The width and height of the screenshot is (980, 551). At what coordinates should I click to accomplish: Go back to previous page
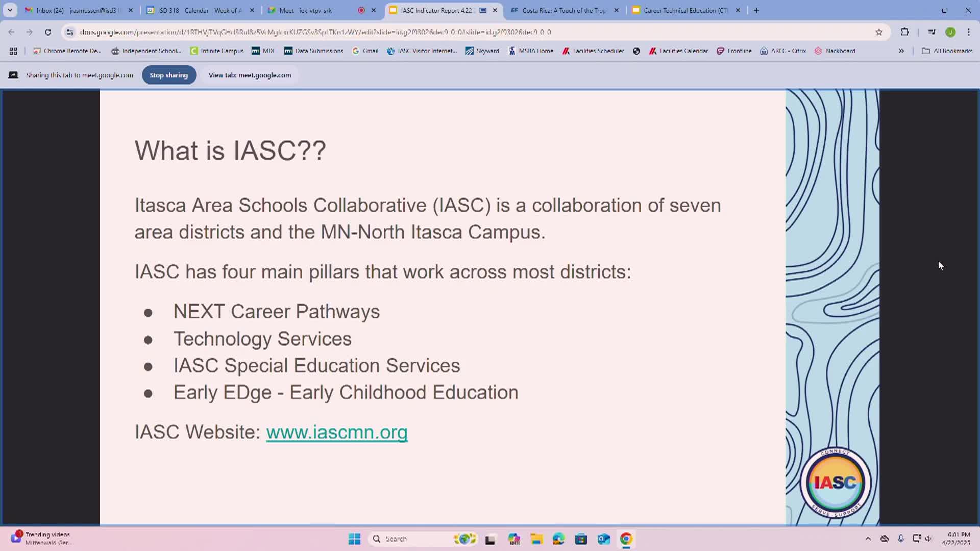pos(11,32)
